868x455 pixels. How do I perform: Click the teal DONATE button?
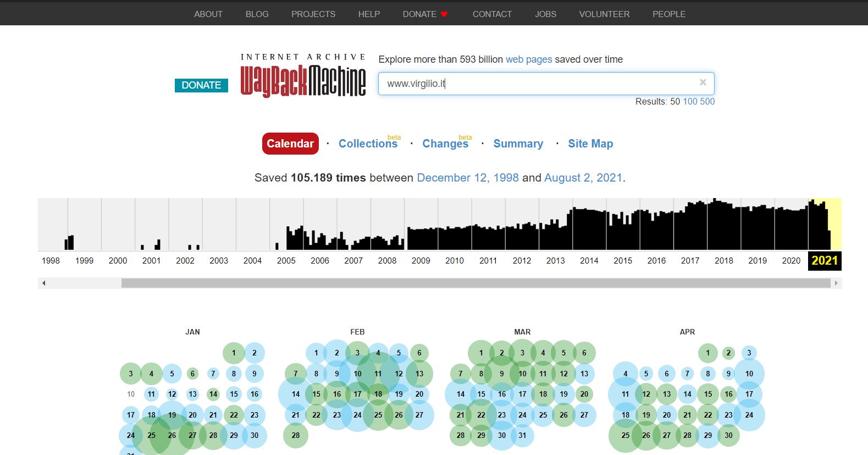(201, 85)
